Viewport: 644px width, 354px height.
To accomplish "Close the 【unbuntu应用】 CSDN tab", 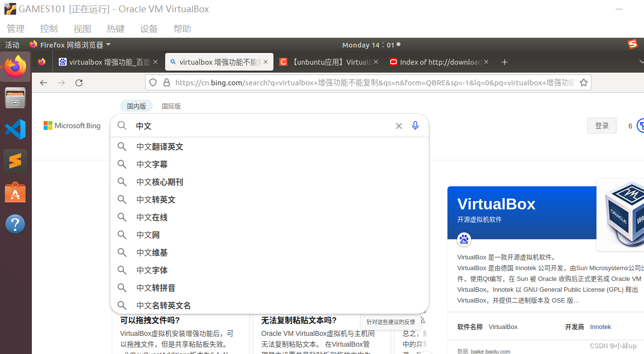I will 376,62.
